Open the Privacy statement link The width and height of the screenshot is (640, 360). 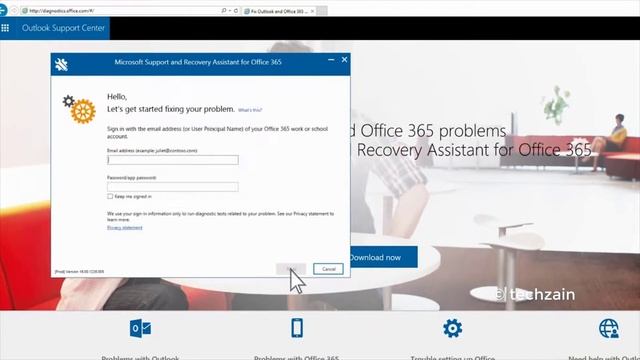[x=124, y=228]
